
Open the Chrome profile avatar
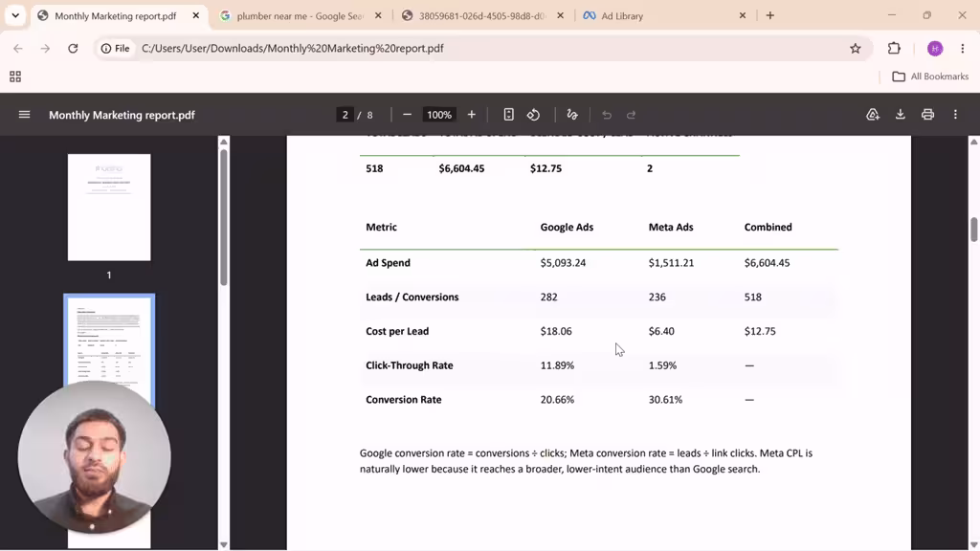click(x=935, y=48)
